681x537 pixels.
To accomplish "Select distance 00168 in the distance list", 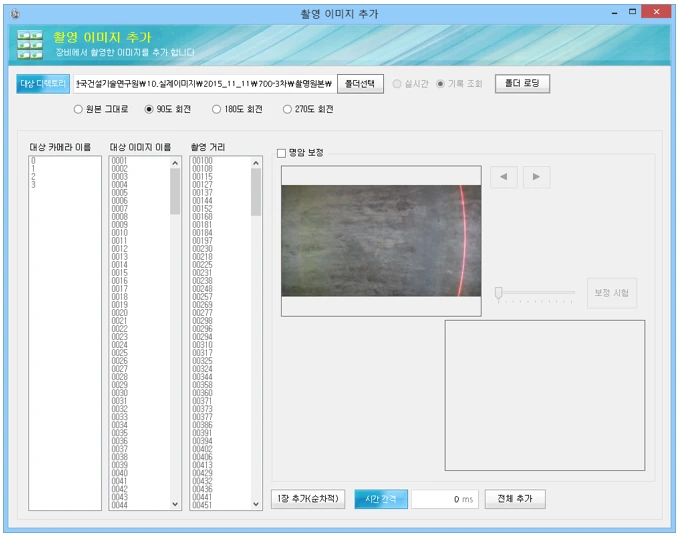I will [x=221, y=217].
